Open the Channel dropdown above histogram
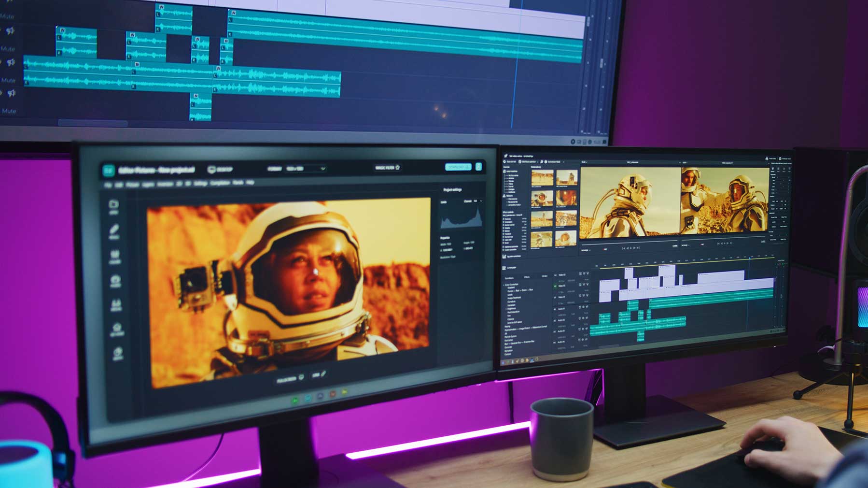Image resolution: width=868 pixels, height=488 pixels. pyautogui.click(x=480, y=201)
